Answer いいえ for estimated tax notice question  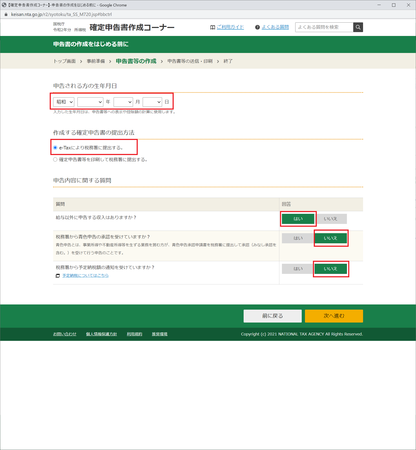point(330,269)
